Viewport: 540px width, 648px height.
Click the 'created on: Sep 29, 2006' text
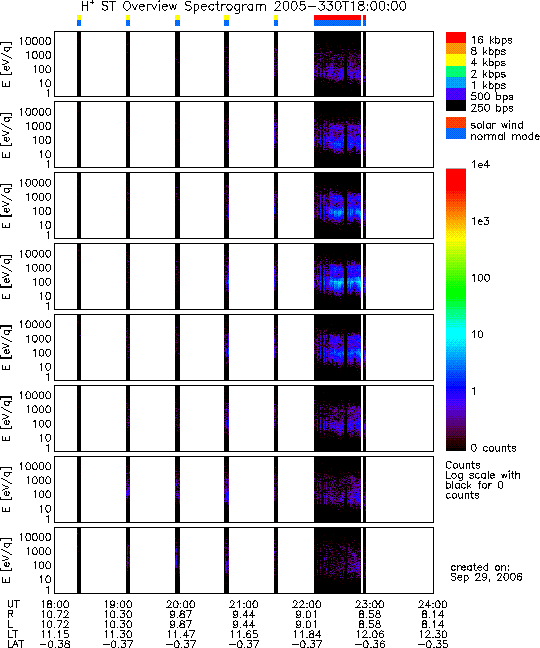click(486, 572)
